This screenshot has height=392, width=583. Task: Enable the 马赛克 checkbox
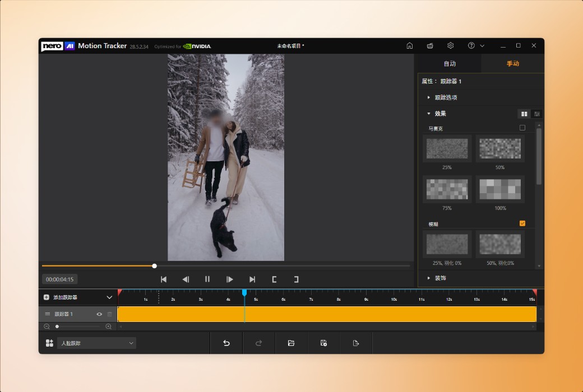pos(522,128)
